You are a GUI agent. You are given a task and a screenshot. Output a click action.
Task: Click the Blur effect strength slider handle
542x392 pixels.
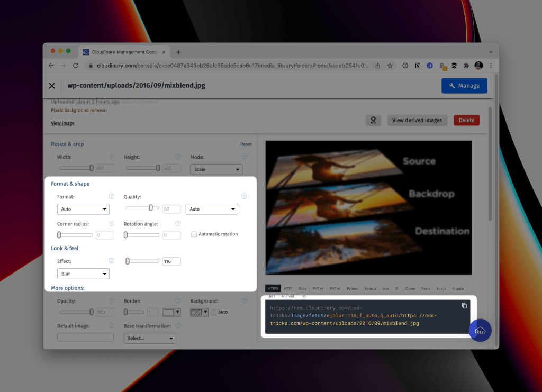tap(128, 261)
